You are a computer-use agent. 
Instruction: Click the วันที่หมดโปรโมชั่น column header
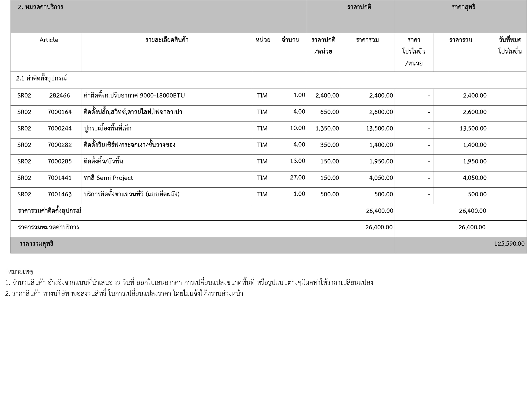point(510,45)
